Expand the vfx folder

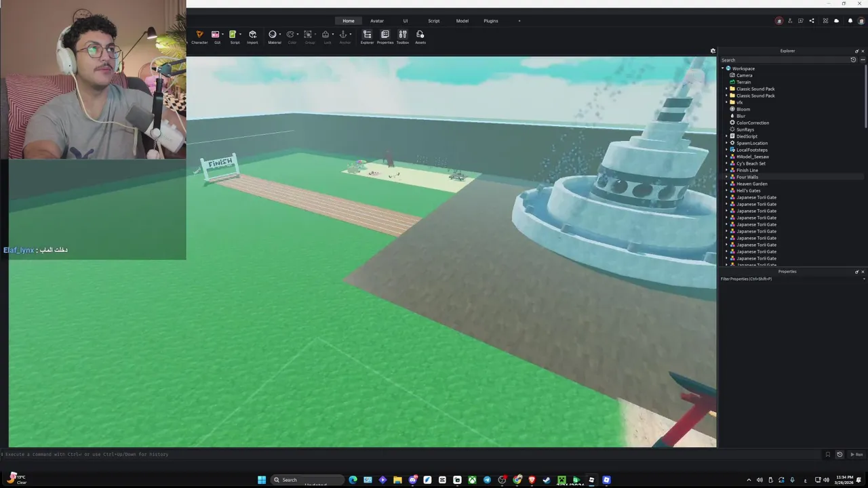click(x=727, y=102)
